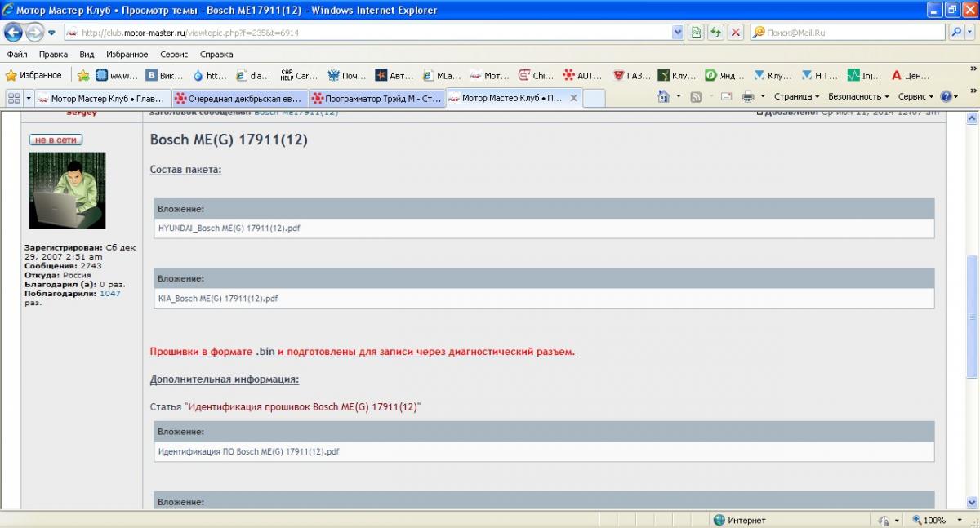
Task: Open the Вид menu
Action: click(x=87, y=55)
